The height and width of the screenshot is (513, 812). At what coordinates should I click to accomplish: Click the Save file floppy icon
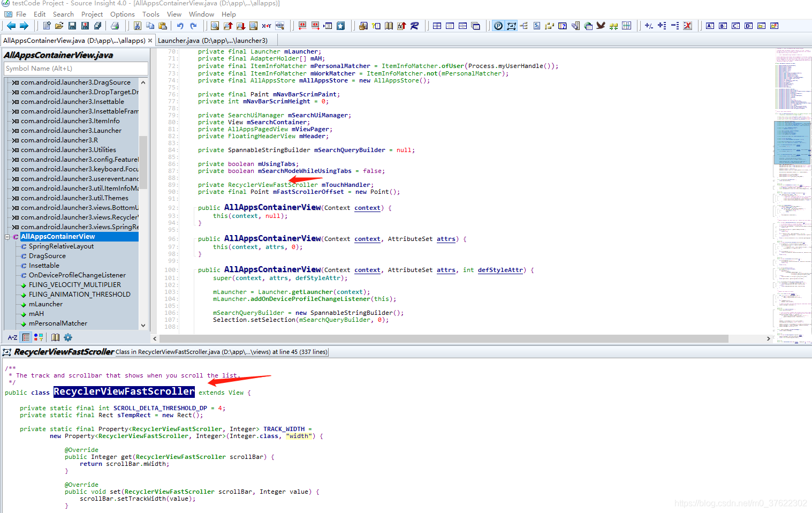[x=72, y=26]
